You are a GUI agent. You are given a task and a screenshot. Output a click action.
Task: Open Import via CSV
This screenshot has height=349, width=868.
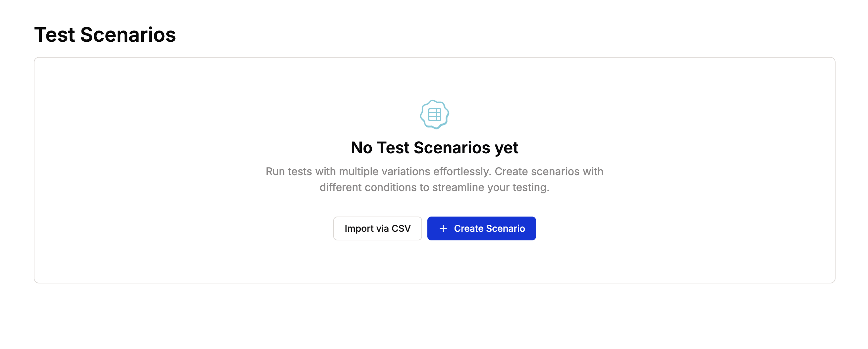(x=377, y=228)
